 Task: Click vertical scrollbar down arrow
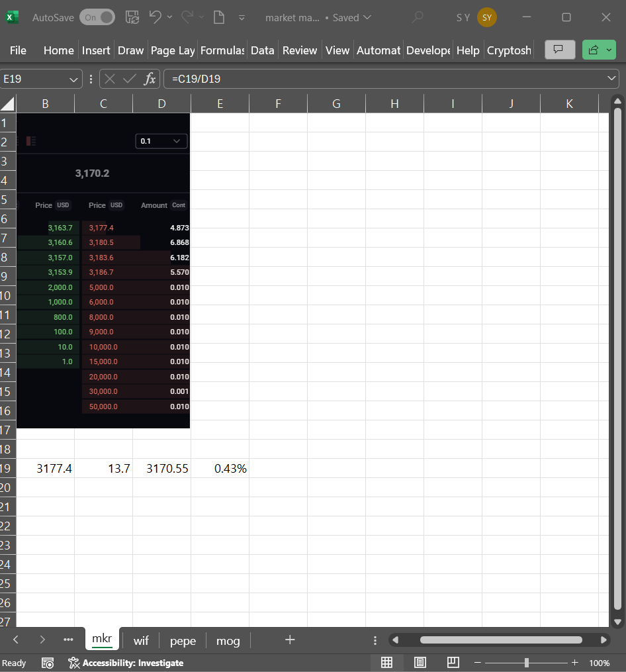[617, 622]
